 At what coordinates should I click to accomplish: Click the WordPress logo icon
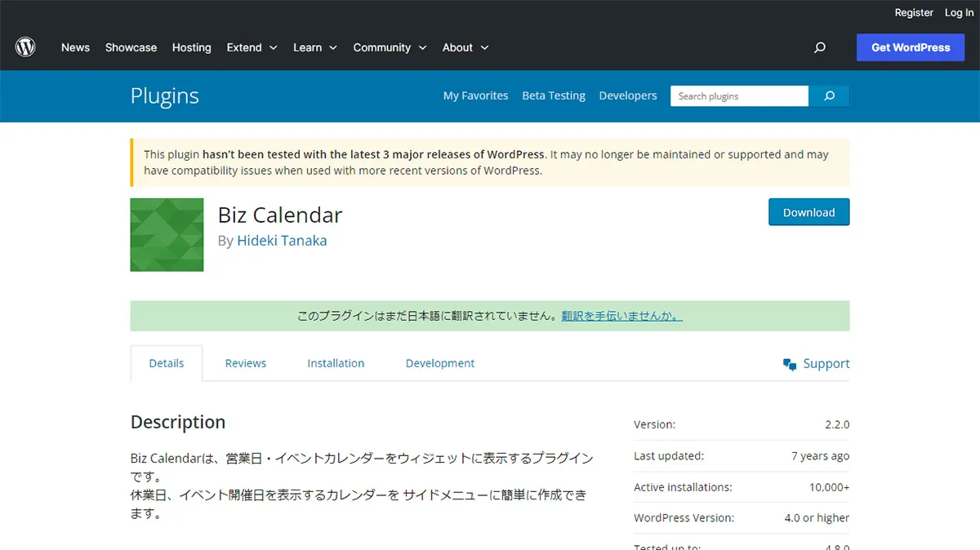24,47
